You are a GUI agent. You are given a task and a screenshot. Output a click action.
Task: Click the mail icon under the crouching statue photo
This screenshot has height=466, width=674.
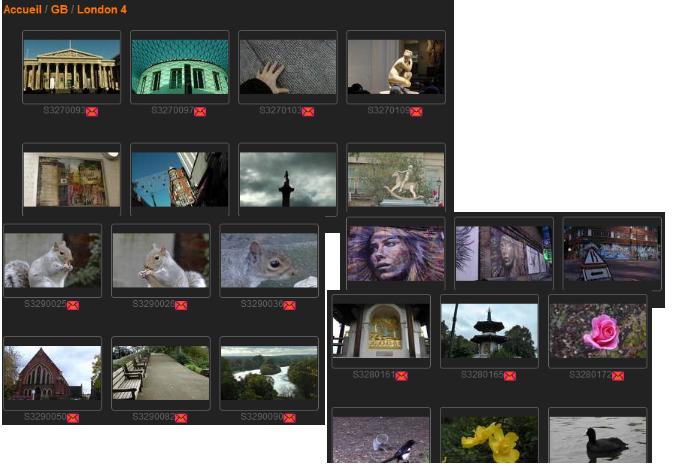tap(416, 112)
